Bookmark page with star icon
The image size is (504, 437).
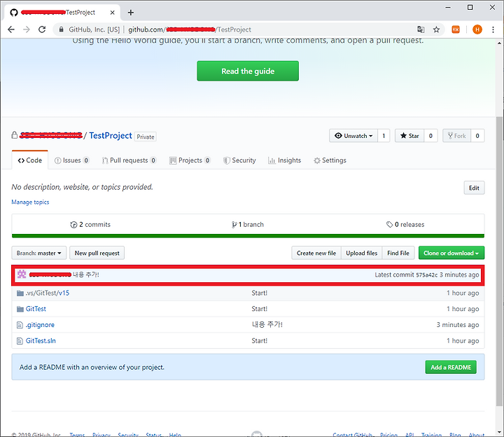pos(436,29)
